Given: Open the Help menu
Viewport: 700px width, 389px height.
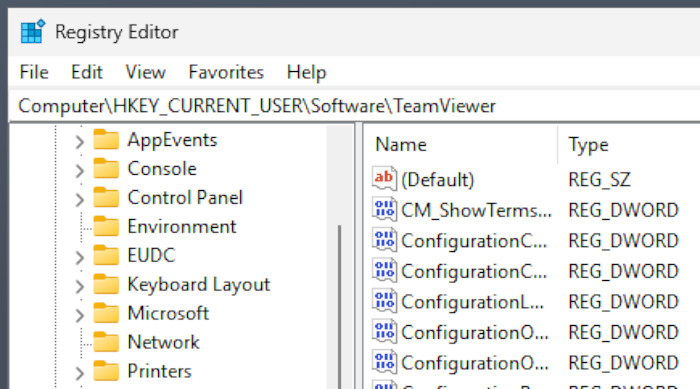Looking at the screenshot, I should pos(306,72).
